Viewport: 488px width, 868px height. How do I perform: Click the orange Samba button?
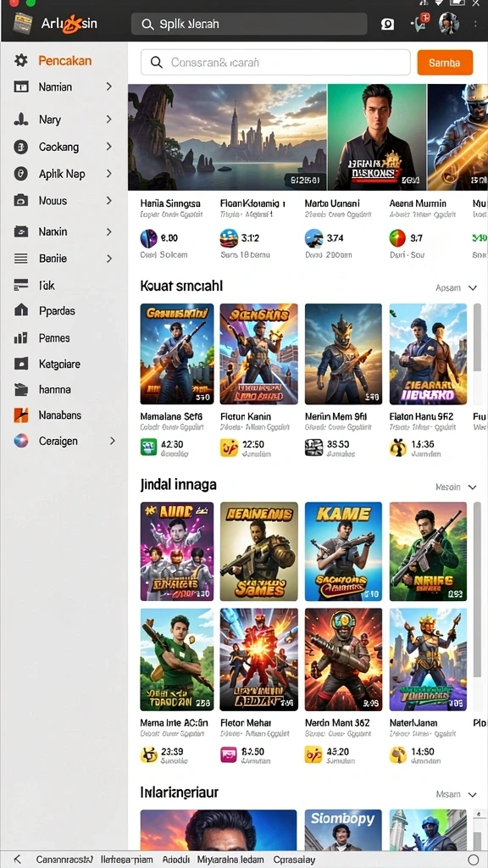(445, 63)
